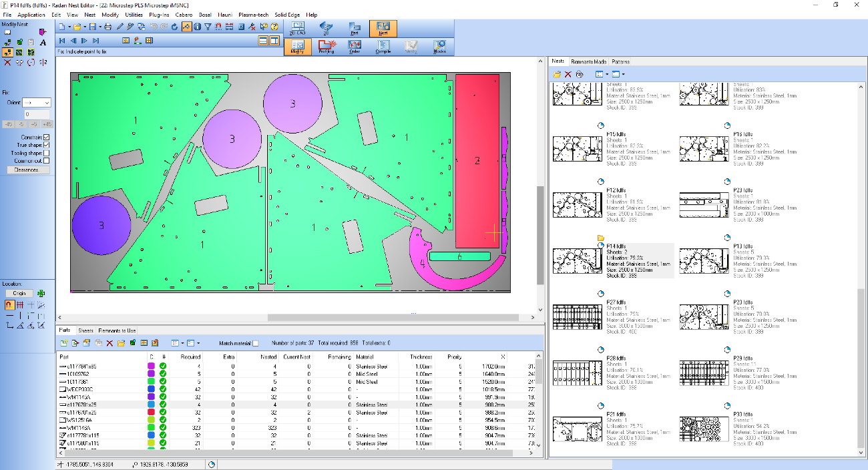This screenshot has height=470, width=868.
Task: Open the Orient dropdown
Action: 37,103
